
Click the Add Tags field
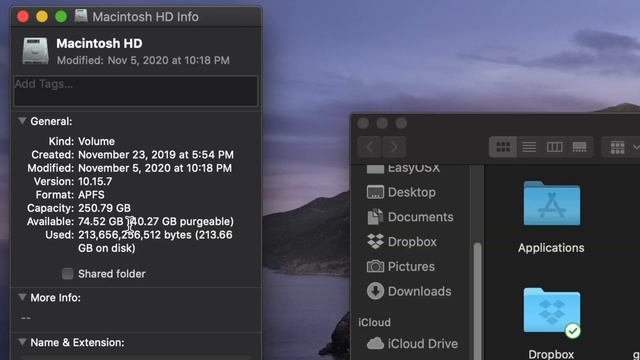[x=136, y=91]
